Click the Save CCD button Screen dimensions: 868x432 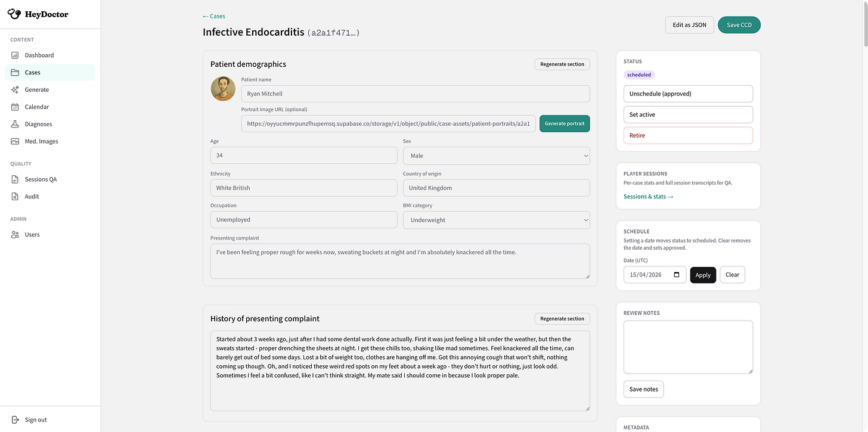(739, 25)
